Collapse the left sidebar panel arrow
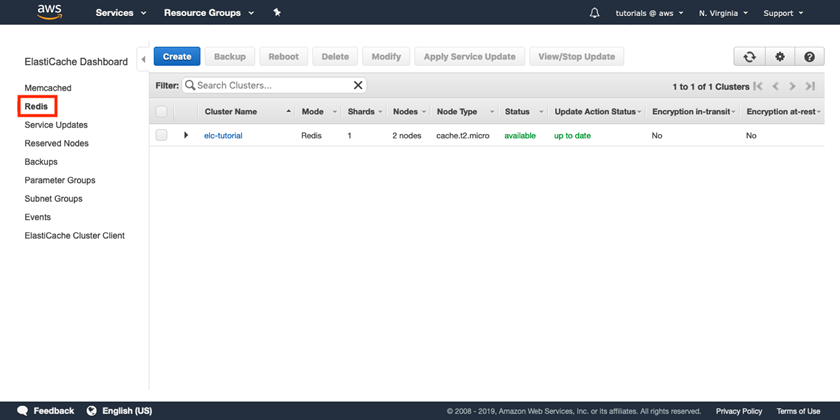840x420 pixels. tap(142, 60)
